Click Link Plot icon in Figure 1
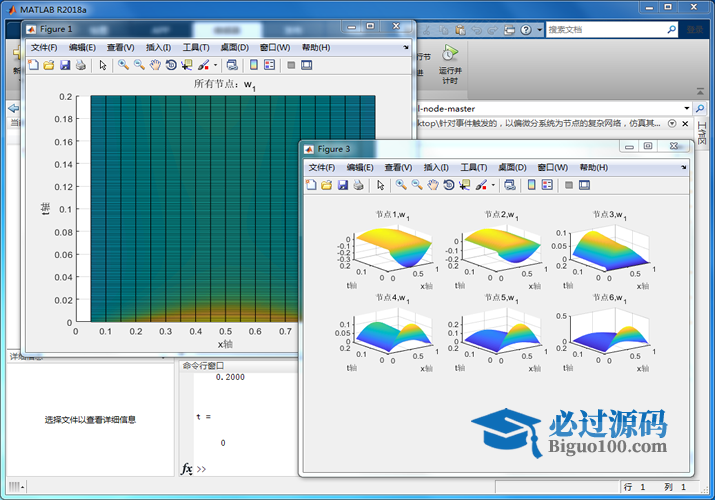The height and width of the screenshot is (500, 715). 232,65
